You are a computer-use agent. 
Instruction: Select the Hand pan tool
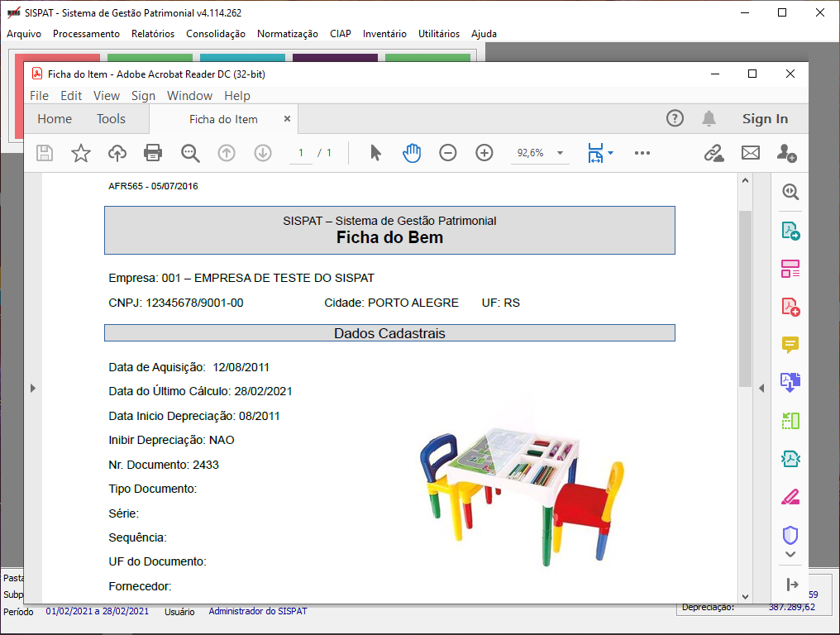(x=412, y=153)
